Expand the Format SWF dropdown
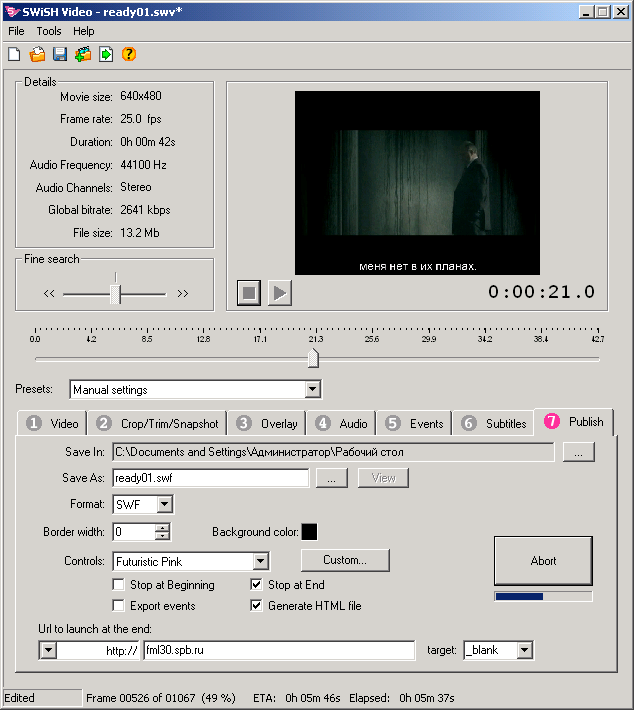Image resolution: width=634 pixels, height=710 pixels. [x=165, y=504]
